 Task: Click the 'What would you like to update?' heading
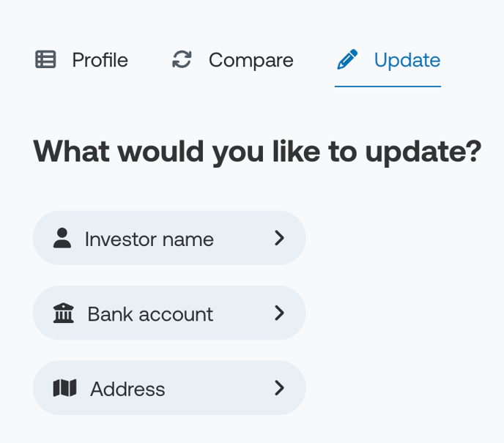coord(257,152)
